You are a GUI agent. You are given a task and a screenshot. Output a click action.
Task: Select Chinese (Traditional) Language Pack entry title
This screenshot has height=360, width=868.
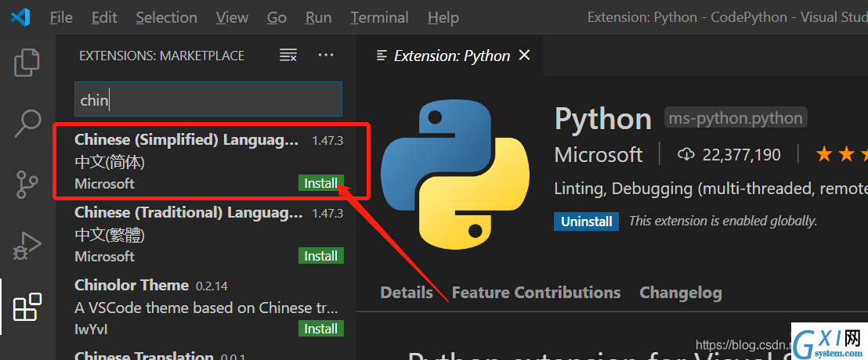click(189, 212)
